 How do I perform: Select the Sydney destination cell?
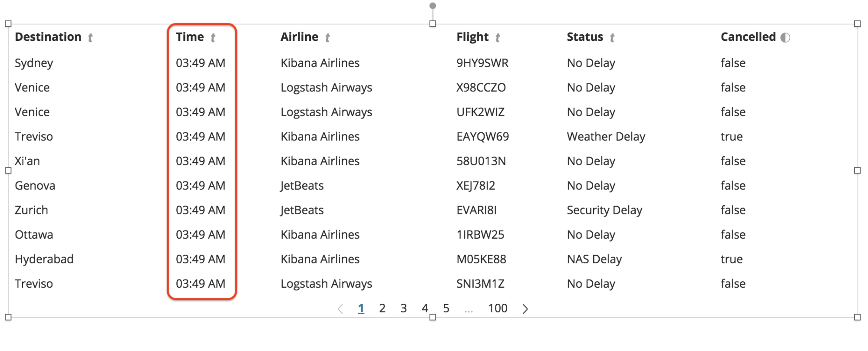coord(34,63)
